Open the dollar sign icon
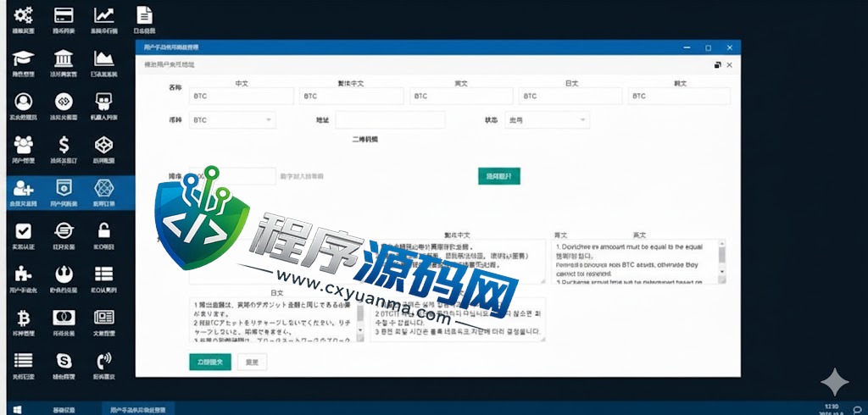The height and width of the screenshot is (415, 868). (64, 145)
